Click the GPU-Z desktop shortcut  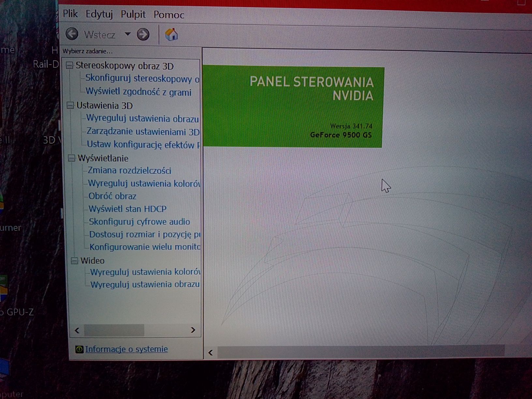(17, 312)
